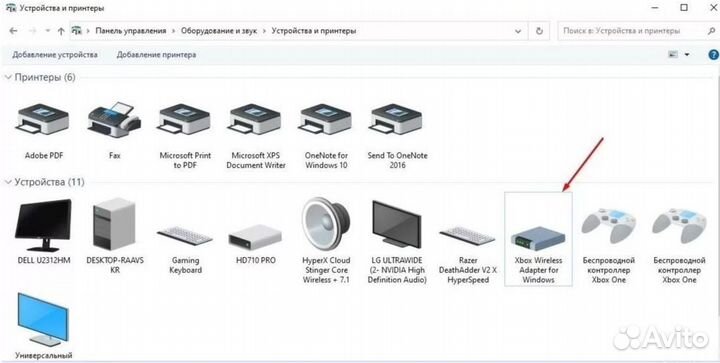Screen dimensions: 720x363
Task: Select Microsoft XPS Document Writer printer
Action: 255,118
